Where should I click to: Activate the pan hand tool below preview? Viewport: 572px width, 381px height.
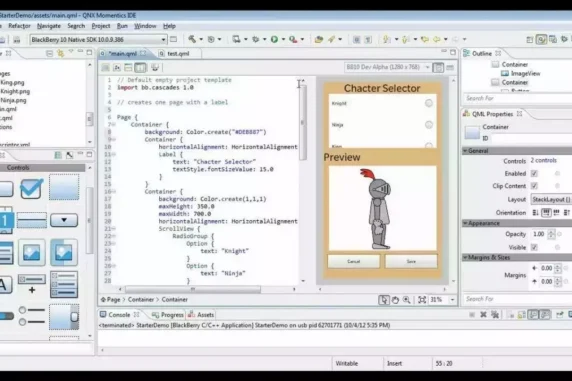395,300
